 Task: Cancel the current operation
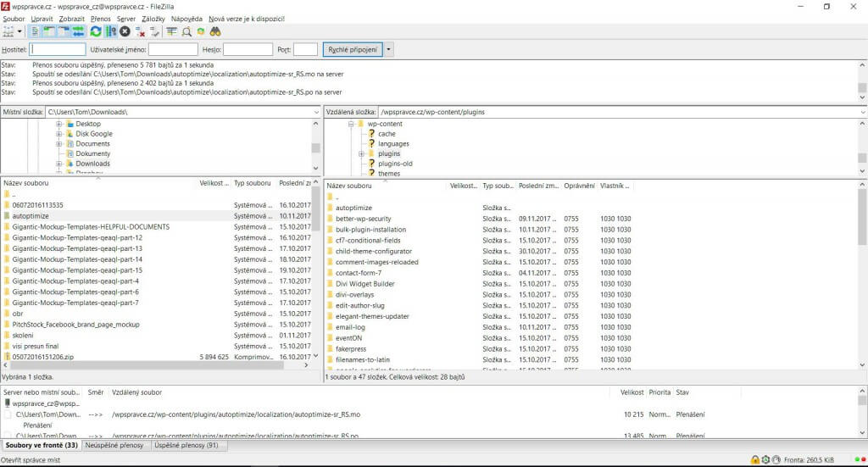[x=125, y=31]
